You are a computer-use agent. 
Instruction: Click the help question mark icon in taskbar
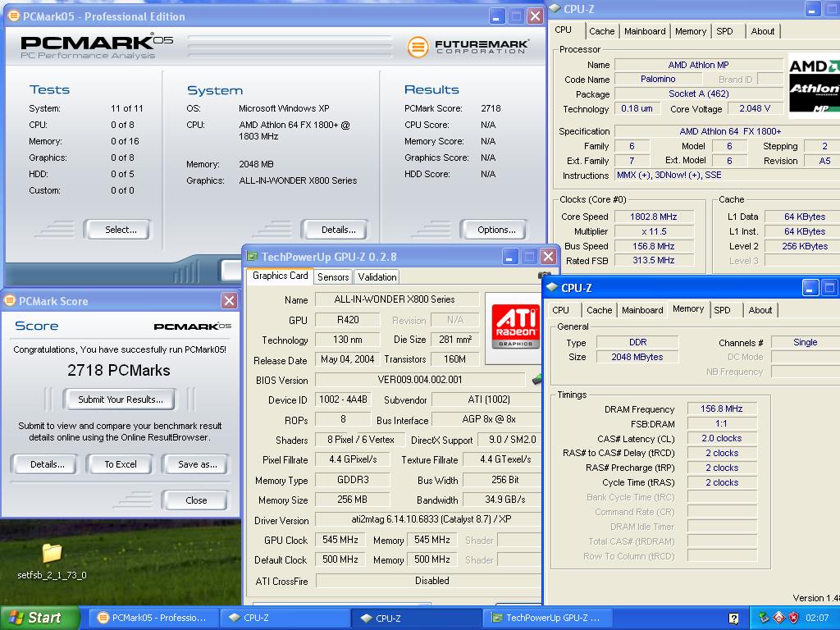click(733, 619)
